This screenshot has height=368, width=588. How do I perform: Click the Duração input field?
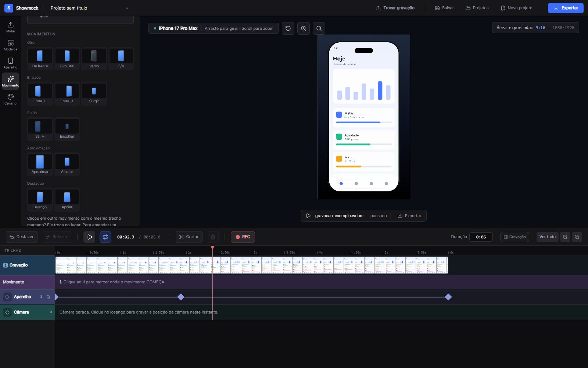coord(481,237)
